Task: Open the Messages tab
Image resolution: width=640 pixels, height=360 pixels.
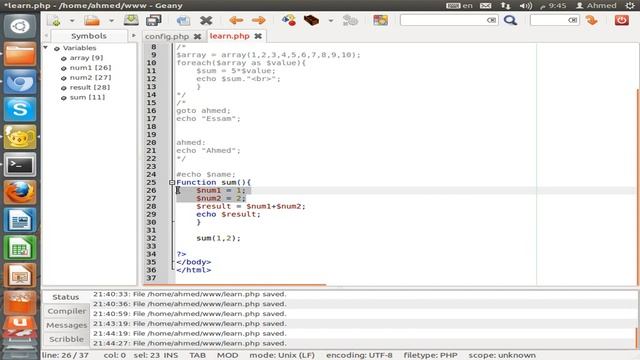Action: [x=67, y=325]
